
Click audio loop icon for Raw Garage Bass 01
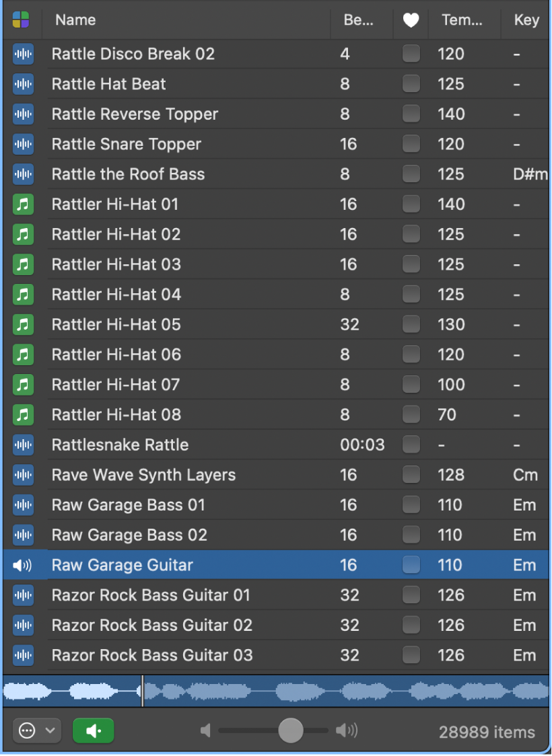tap(23, 505)
